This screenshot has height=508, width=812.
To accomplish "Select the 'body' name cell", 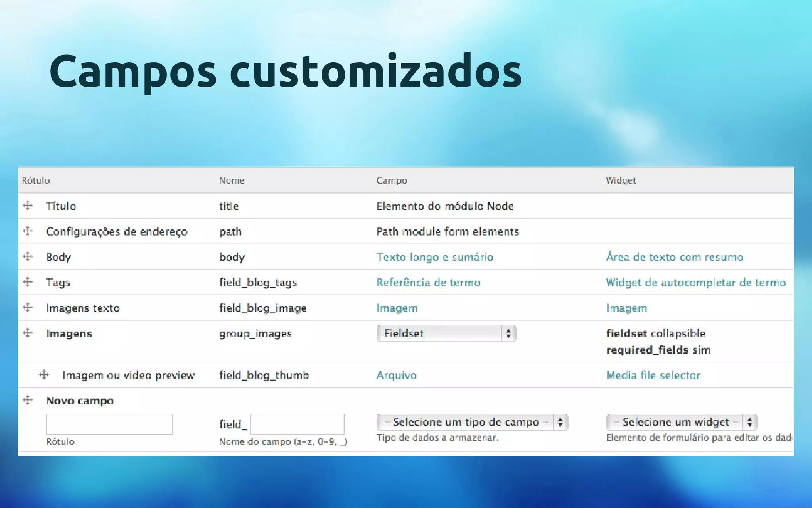I will click(x=232, y=257).
